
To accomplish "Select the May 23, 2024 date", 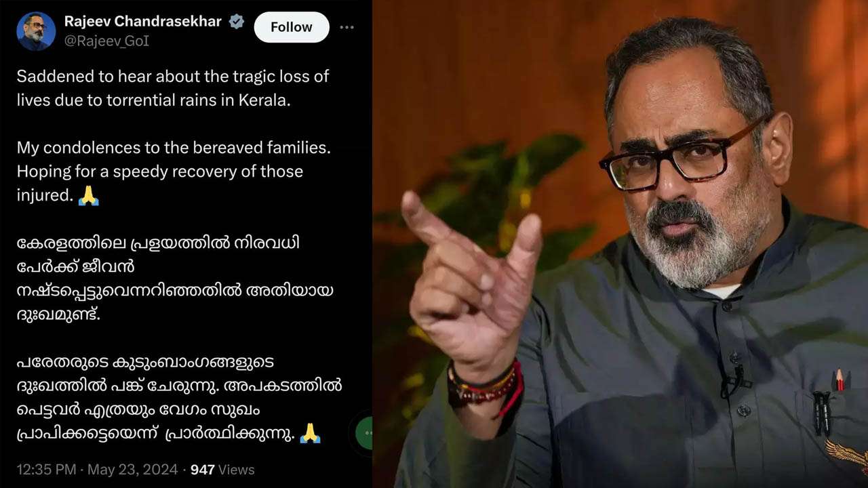I will coord(132,470).
